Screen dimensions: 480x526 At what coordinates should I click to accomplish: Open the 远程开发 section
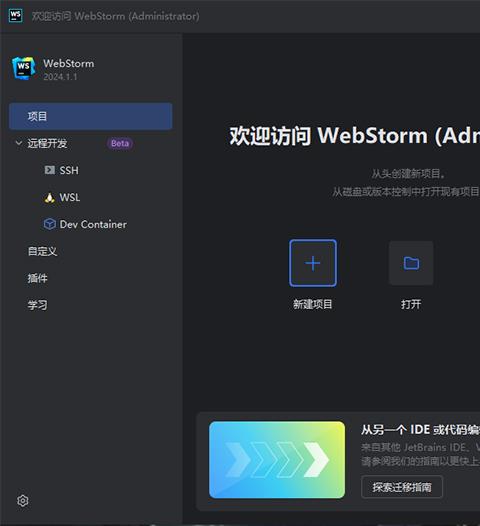pos(47,144)
